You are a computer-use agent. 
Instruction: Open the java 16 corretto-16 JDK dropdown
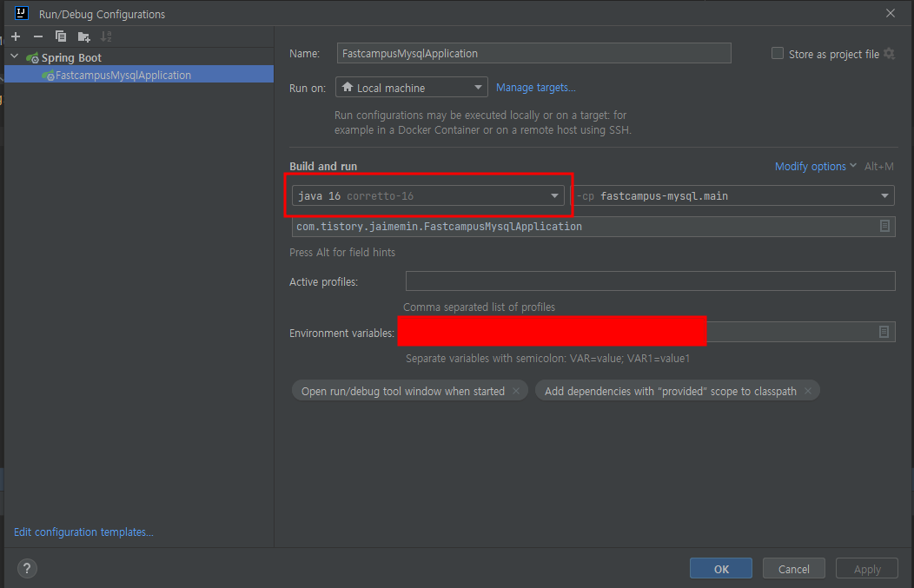427,195
